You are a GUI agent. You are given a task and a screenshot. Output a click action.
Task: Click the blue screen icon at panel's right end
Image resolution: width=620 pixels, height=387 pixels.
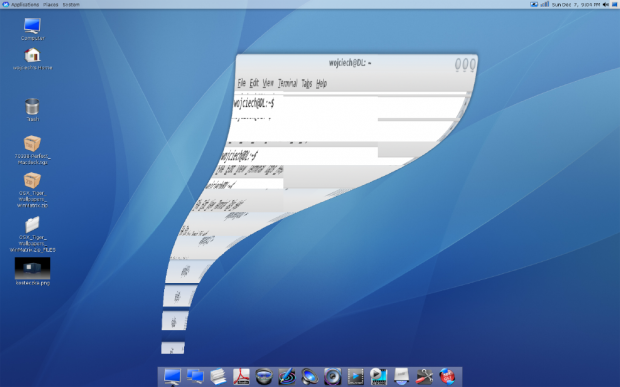point(615,4)
